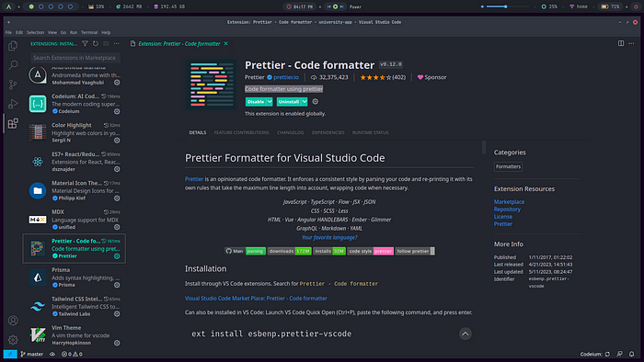
Task: Open the Uninstall dropdown arrow
Action: [x=305, y=102]
